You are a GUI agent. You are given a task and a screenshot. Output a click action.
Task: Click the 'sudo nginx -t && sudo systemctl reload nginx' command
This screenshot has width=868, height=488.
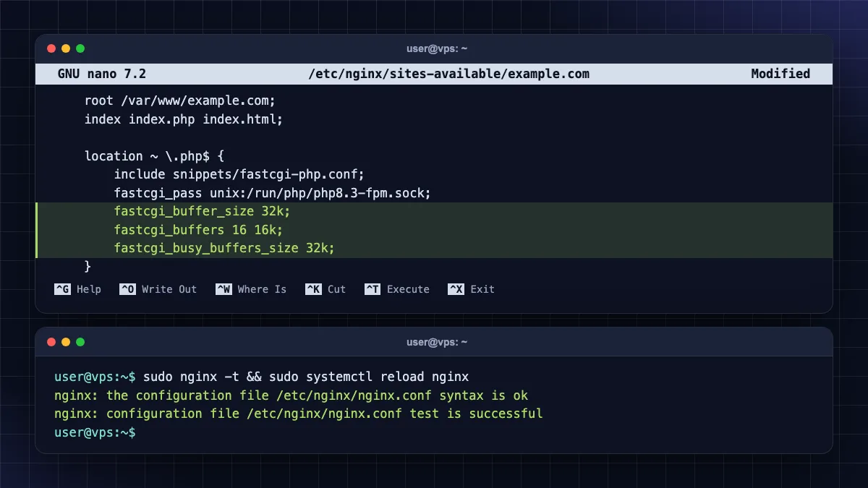[306, 377]
